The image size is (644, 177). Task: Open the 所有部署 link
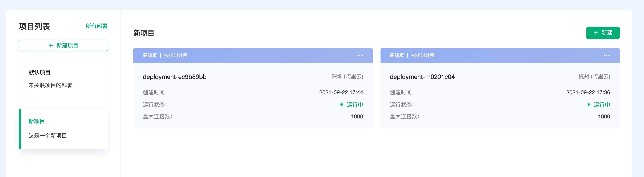(96, 26)
